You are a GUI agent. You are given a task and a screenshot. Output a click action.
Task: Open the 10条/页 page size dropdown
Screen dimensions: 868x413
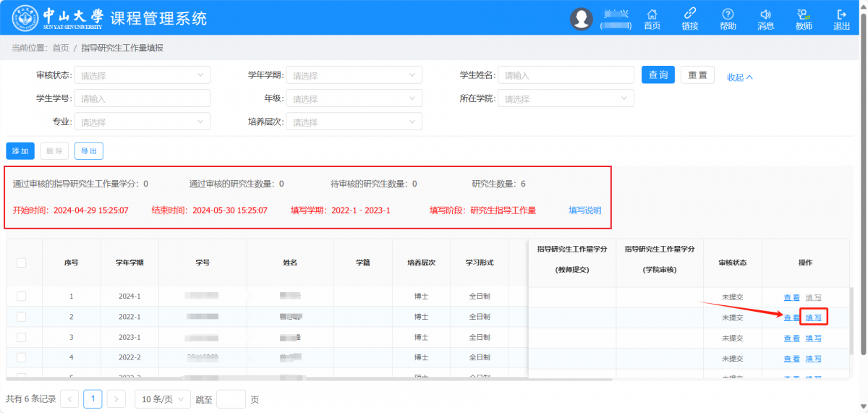163,399
